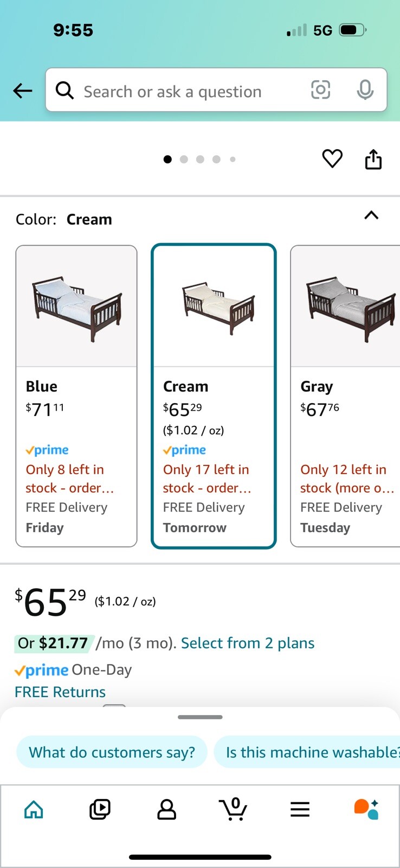This screenshot has width=400, height=868.
Task: Go to Home tab icon
Action: 34,809
